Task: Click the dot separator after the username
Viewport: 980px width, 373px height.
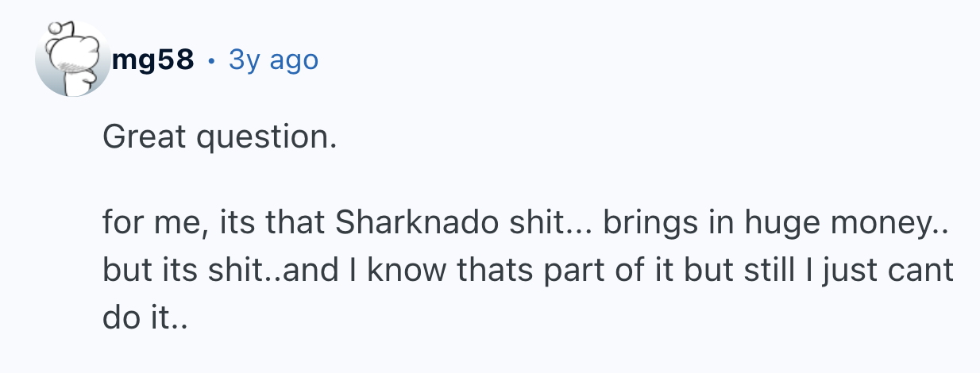Action: click(x=212, y=60)
